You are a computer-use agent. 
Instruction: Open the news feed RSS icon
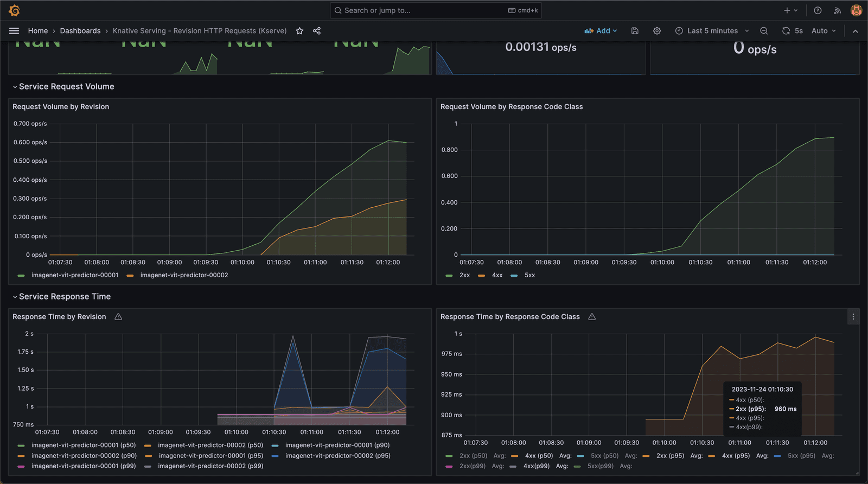[837, 10]
